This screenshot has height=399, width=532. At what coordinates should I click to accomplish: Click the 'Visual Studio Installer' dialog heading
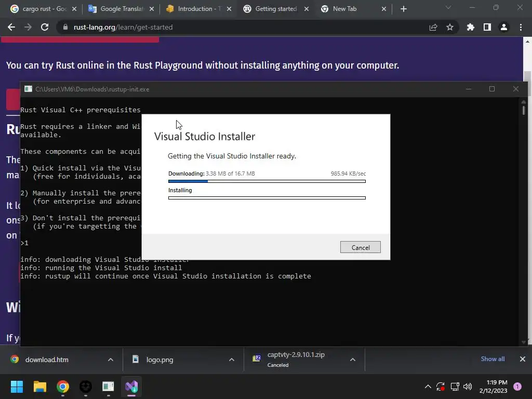(x=205, y=137)
